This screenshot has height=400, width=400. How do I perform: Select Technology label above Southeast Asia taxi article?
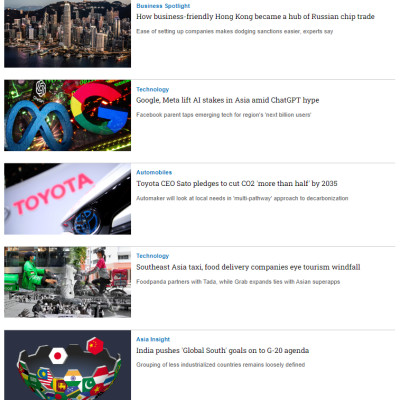(152, 256)
